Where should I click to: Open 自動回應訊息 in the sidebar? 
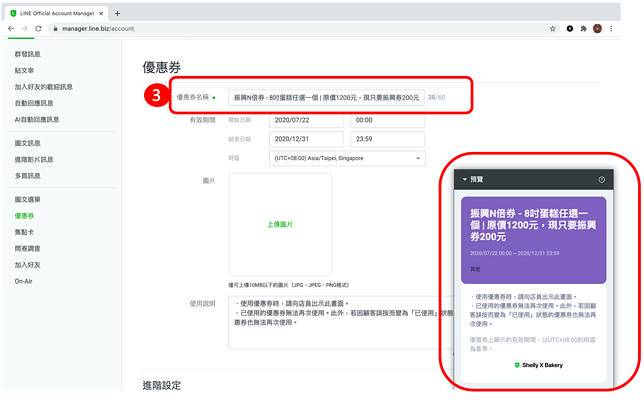35,103
